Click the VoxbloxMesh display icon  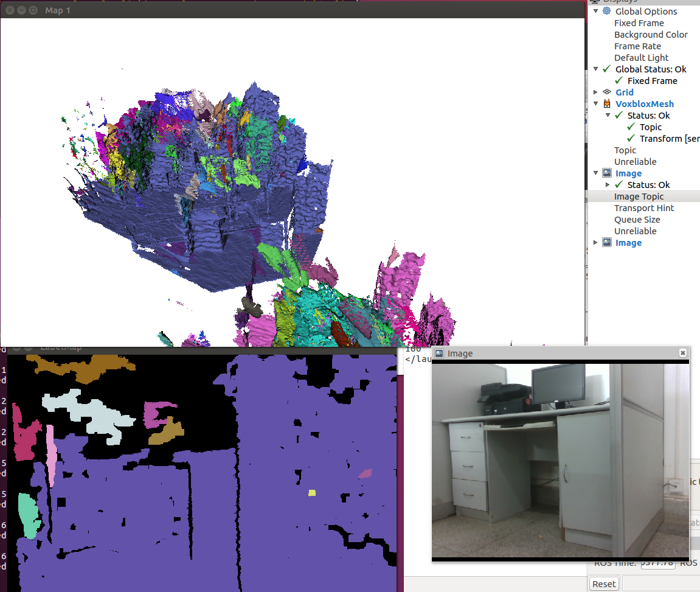606,103
